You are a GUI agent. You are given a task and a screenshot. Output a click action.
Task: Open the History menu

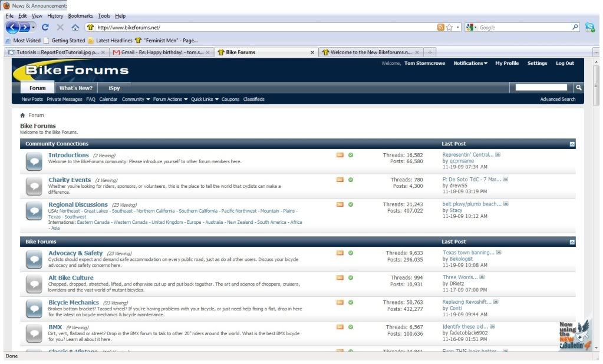coord(55,16)
